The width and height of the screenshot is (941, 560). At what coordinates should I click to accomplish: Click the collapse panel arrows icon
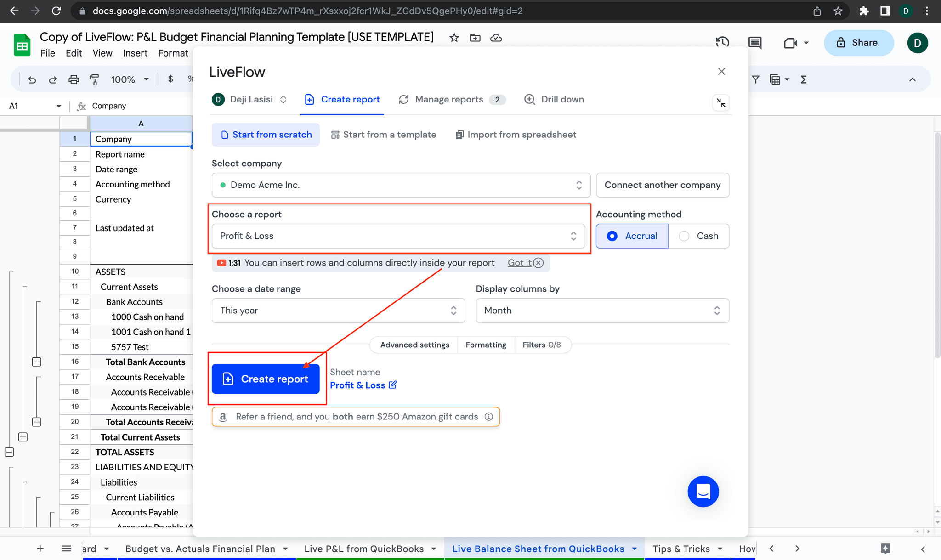pos(720,103)
